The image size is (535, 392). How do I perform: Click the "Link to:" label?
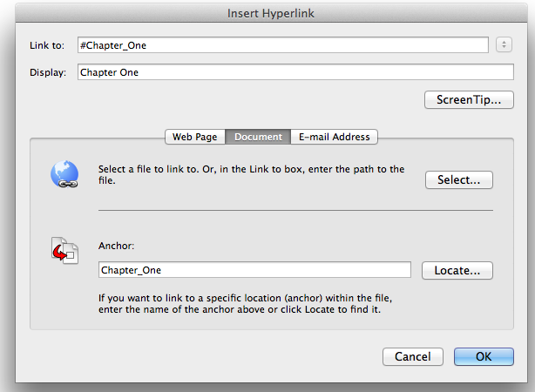pyautogui.click(x=47, y=45)
